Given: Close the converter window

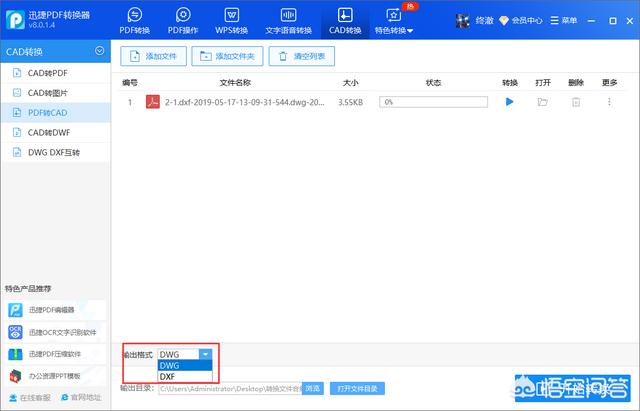Looking at the screenshot, I should tap(630, 20).
